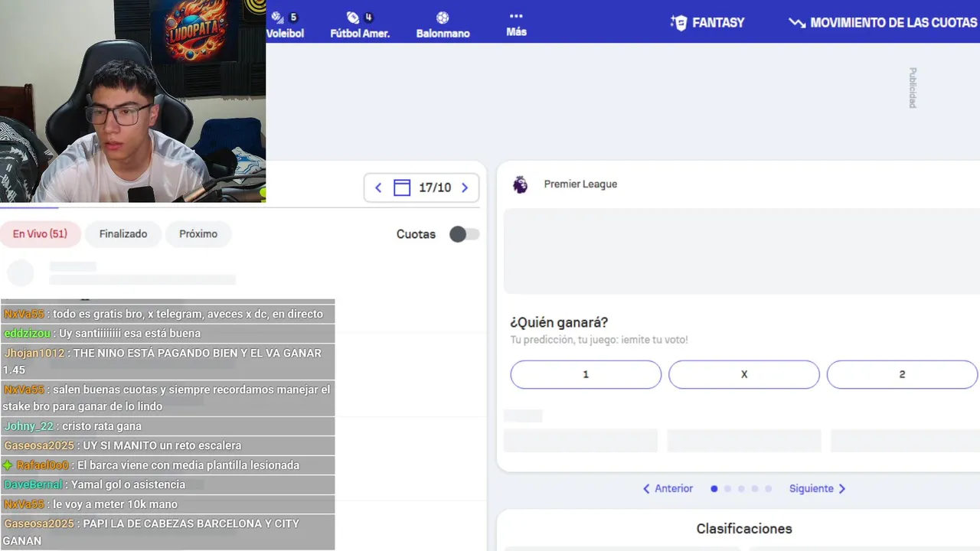The height and width of the screenshot is (551, 980).
Task: Vote 1 for home win
Action: (586, 374)
